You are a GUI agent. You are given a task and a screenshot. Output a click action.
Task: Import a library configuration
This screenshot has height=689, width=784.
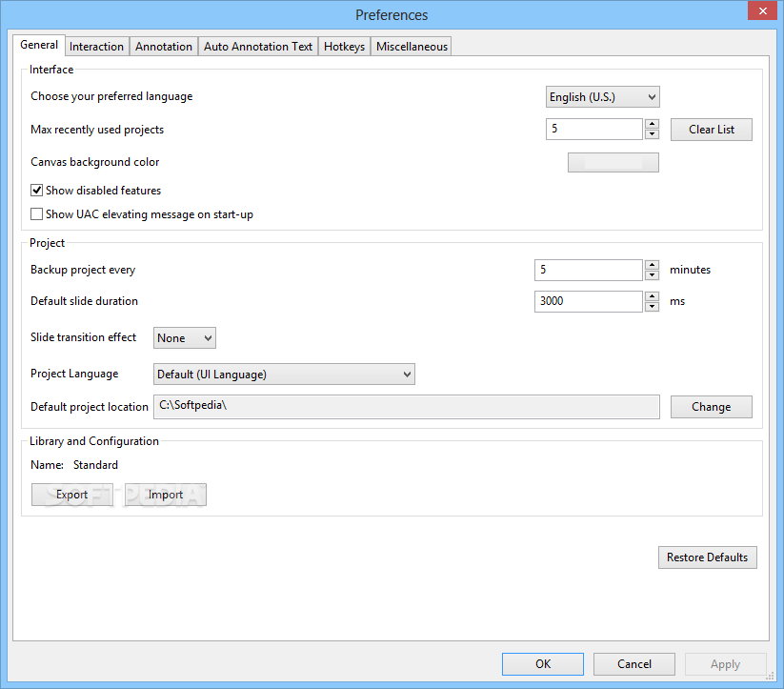[x=166, y=495]
